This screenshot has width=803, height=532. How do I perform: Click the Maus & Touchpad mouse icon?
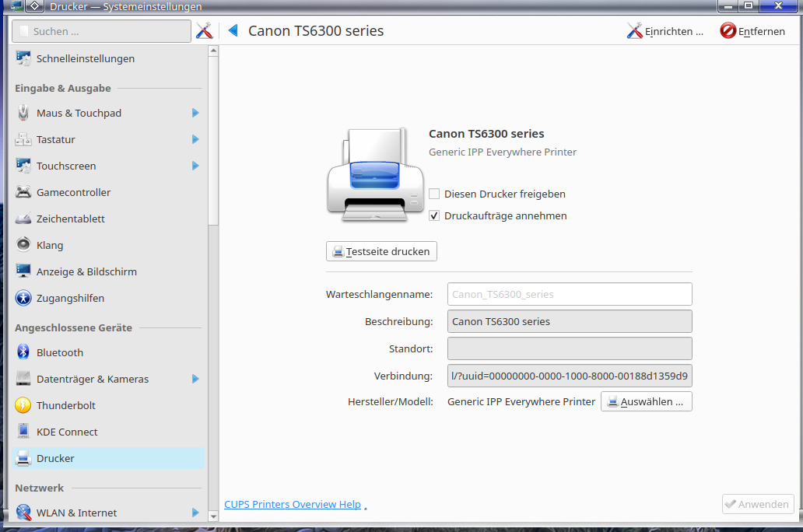23,113
